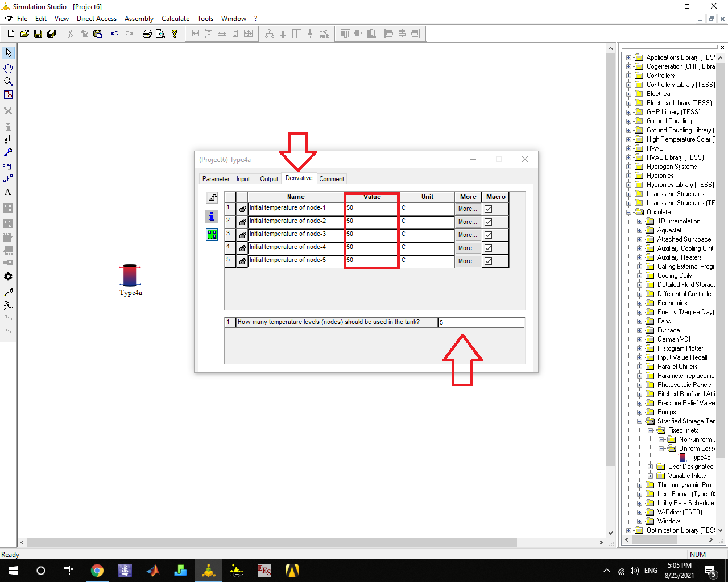Toggle Macro checkbox for node-2 row
This screenshot has width=728, height=582.
click(488, 222)
